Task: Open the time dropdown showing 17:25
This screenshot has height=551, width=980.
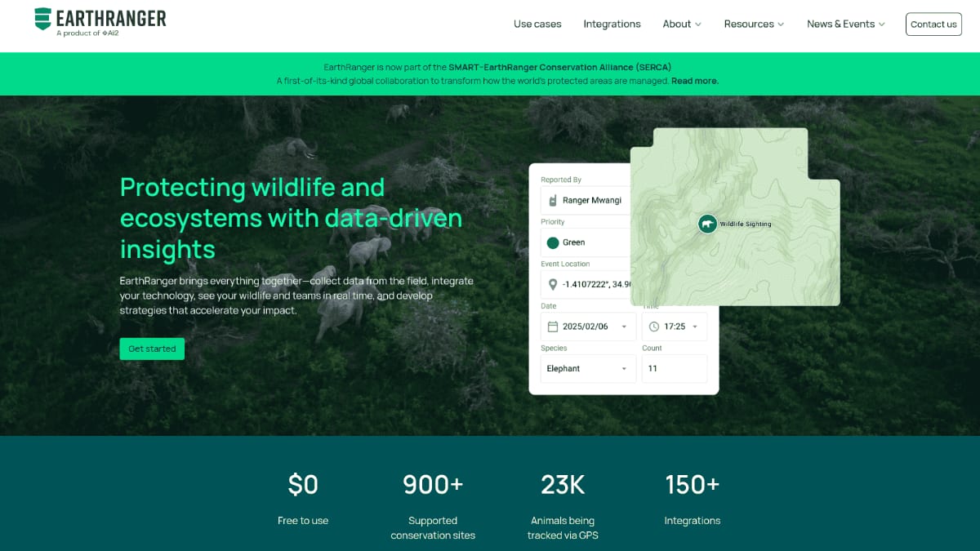Action: tap(675, 327)
